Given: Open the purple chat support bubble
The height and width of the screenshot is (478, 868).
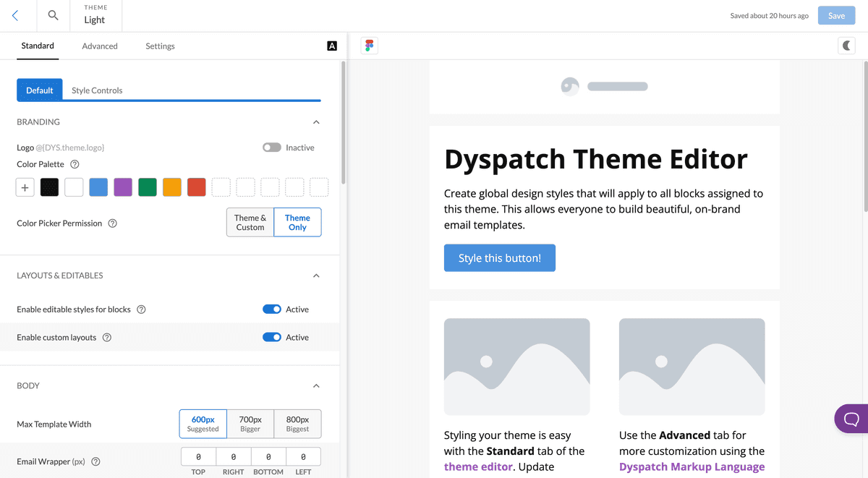Looking at the screenshot, I should [851, 419].
